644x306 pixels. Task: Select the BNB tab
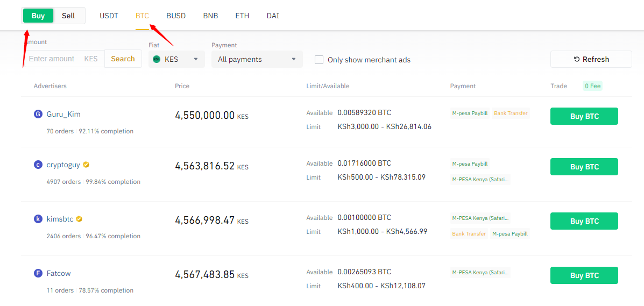click(210, 16)
